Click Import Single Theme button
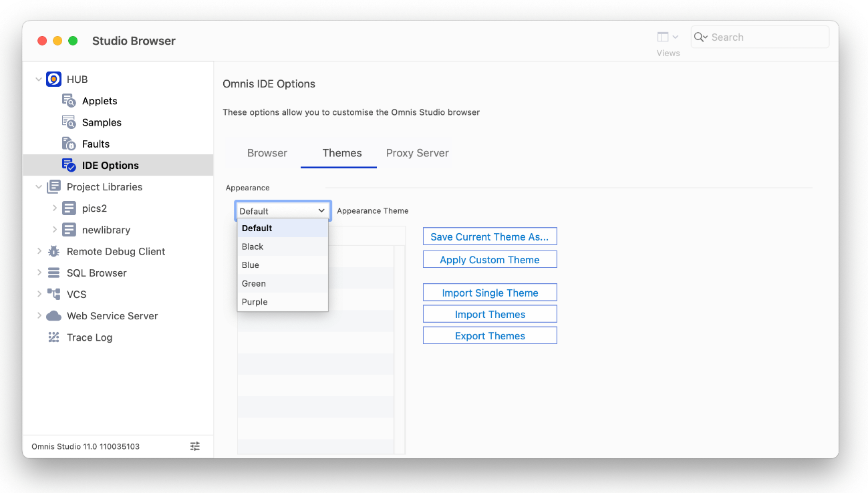This screenshot has height=493, width=868. 490,293
